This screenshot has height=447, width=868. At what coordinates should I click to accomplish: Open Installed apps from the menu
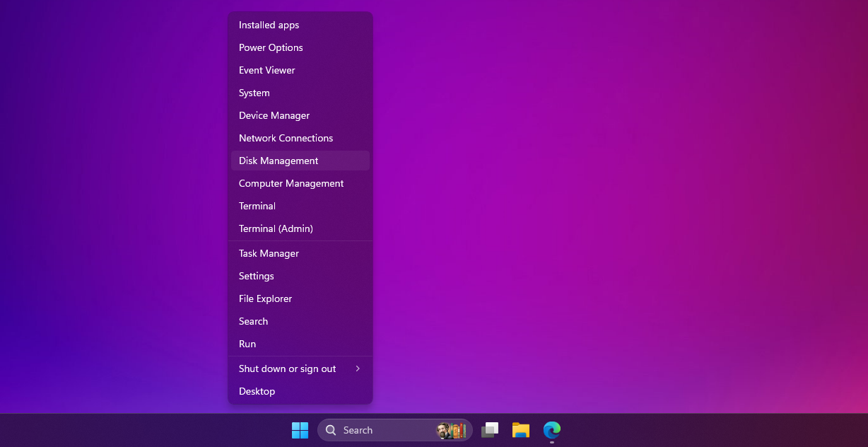point(300,25)
